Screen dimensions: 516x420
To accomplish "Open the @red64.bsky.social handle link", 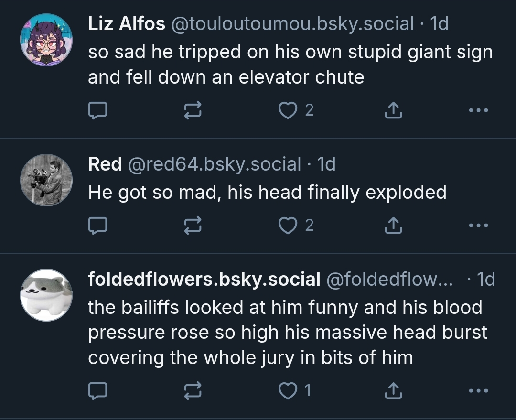I will point(214,164).
